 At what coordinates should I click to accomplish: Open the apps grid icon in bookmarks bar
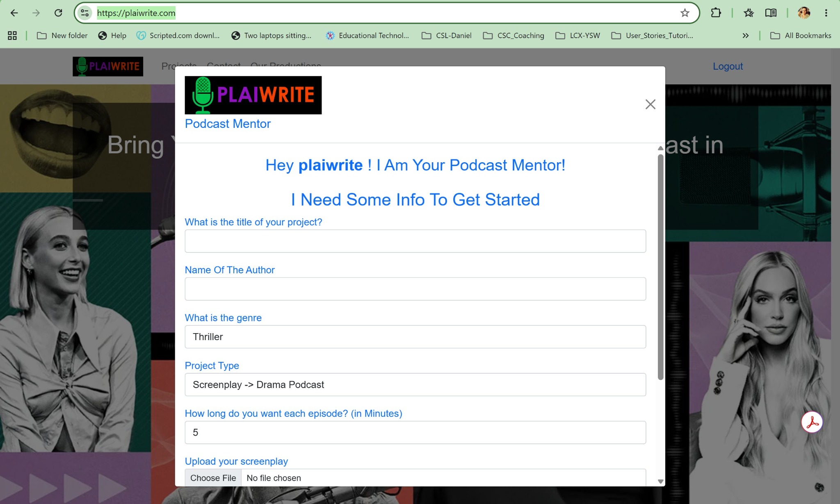[x=12, y=36]
